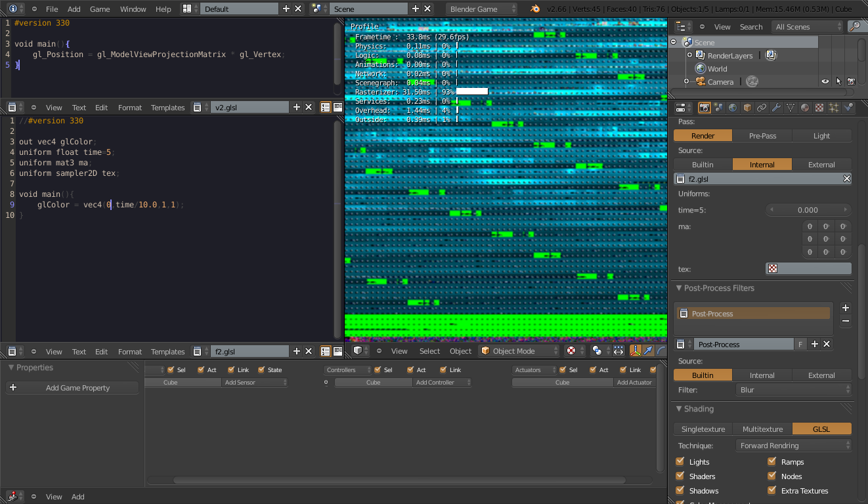Switch to World properties globe icon
The image size is (868, 504).
pos(733,108)
